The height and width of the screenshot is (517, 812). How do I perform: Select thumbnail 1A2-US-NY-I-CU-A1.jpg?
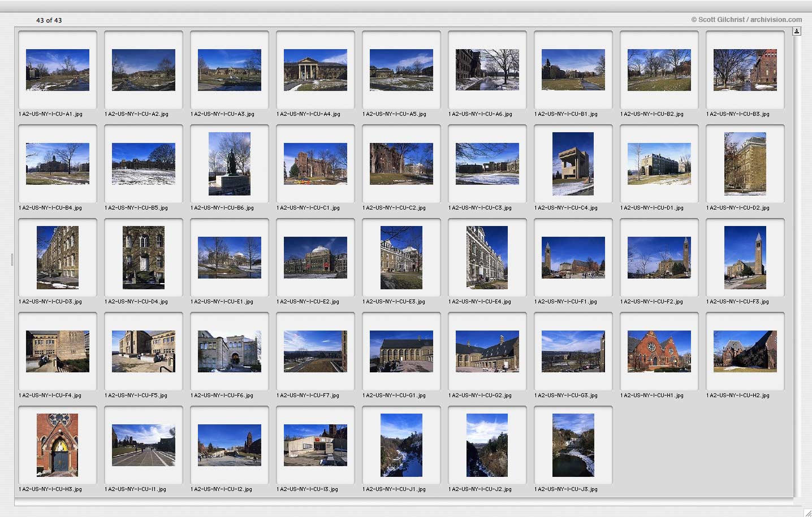(x=58, y=70)
